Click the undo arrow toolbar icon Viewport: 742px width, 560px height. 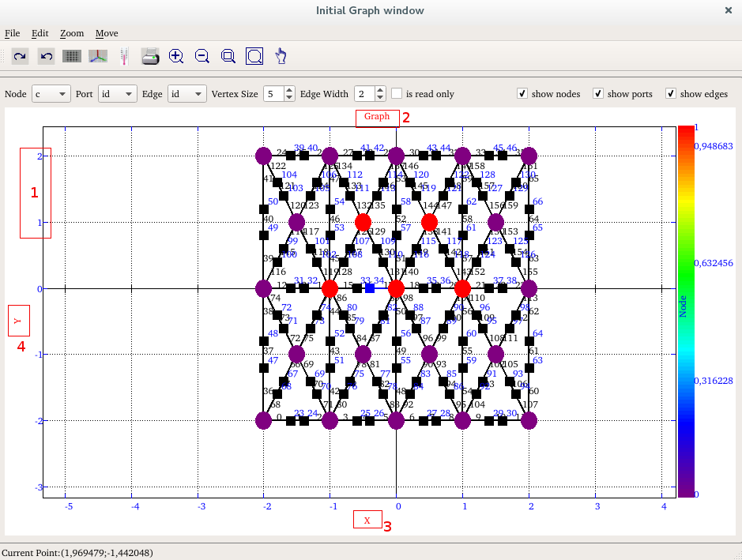click(47, 56)
